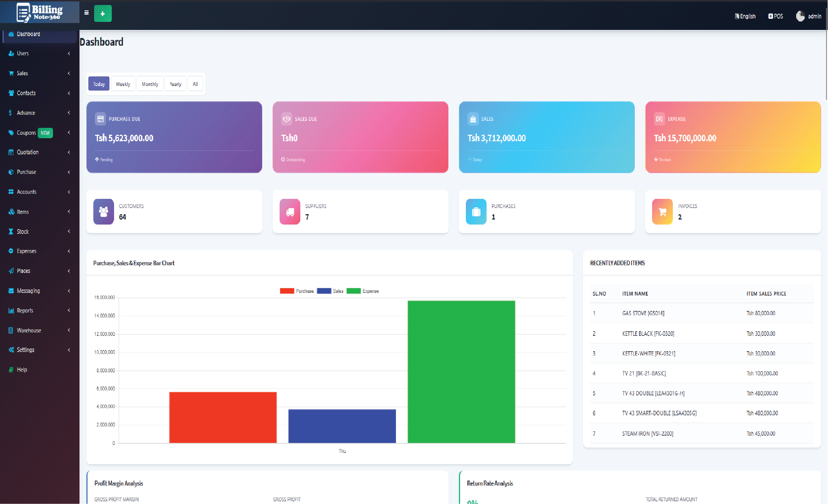Click the Monthly filter button

pyautogui.click(x=150, y=84)
